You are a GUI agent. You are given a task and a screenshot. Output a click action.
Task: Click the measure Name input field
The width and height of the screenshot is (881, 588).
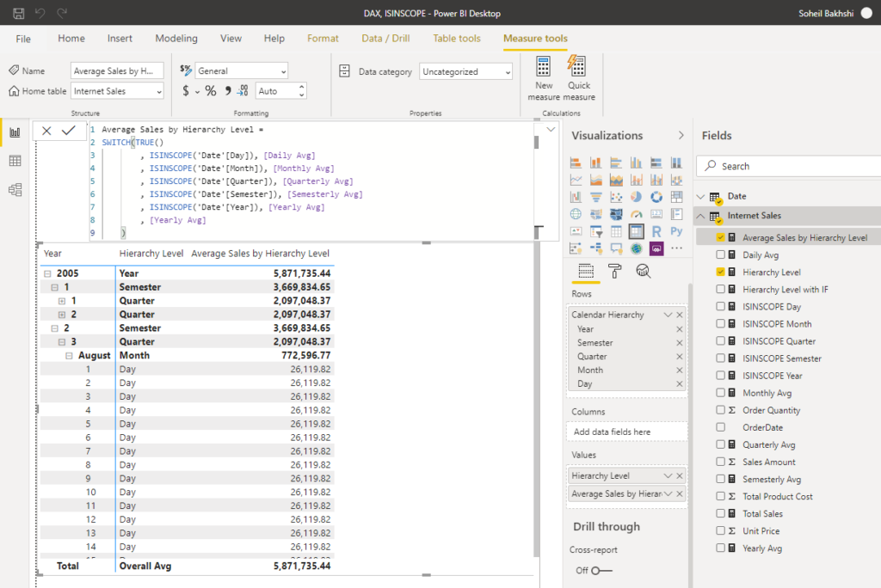[x=117, y=70]
